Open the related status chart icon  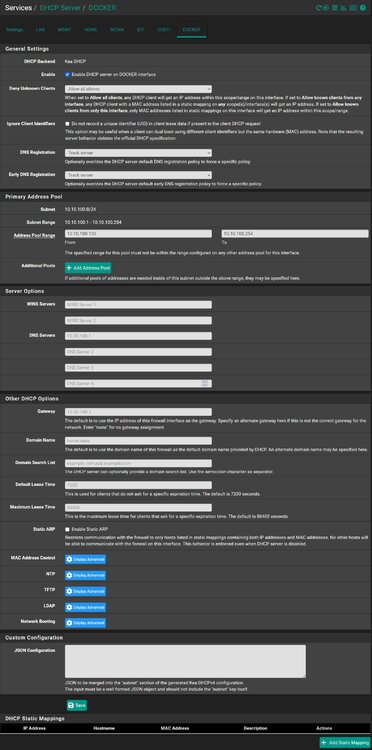(343, 8)
